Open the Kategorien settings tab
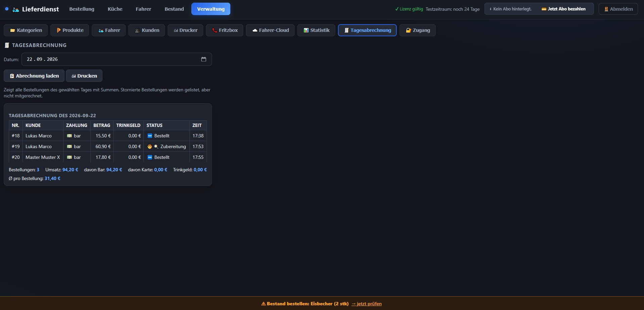Image resolution: width=644 pixels, height=310 pixels. pos(26,30)
